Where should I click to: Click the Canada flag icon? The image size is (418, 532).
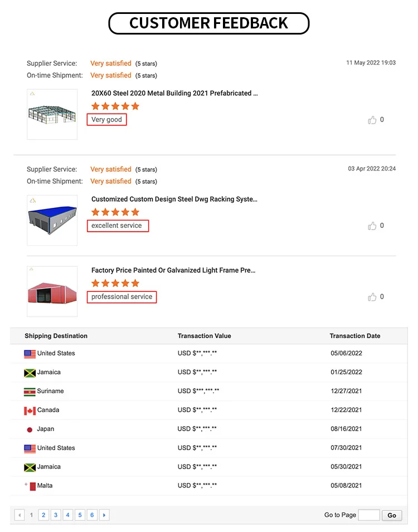point(30,411)
